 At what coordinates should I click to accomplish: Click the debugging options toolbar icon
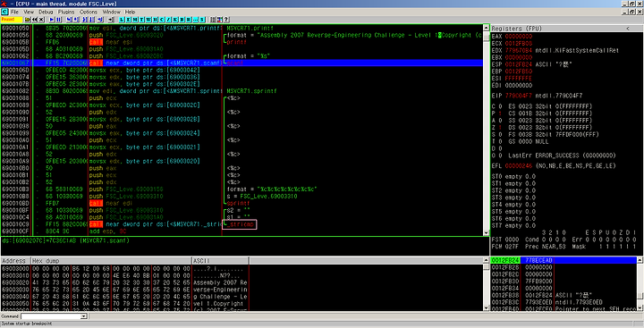click(x=212, y=20)
